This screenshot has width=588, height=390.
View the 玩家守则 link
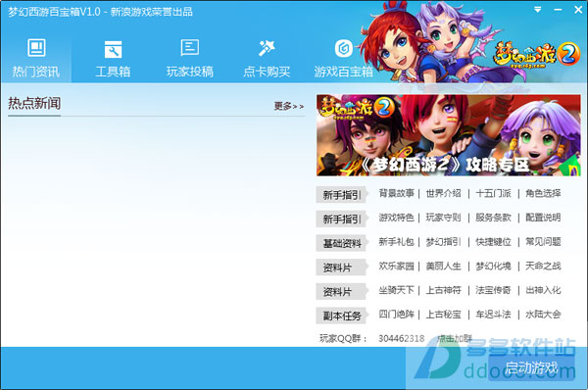(x=443, y=218)
